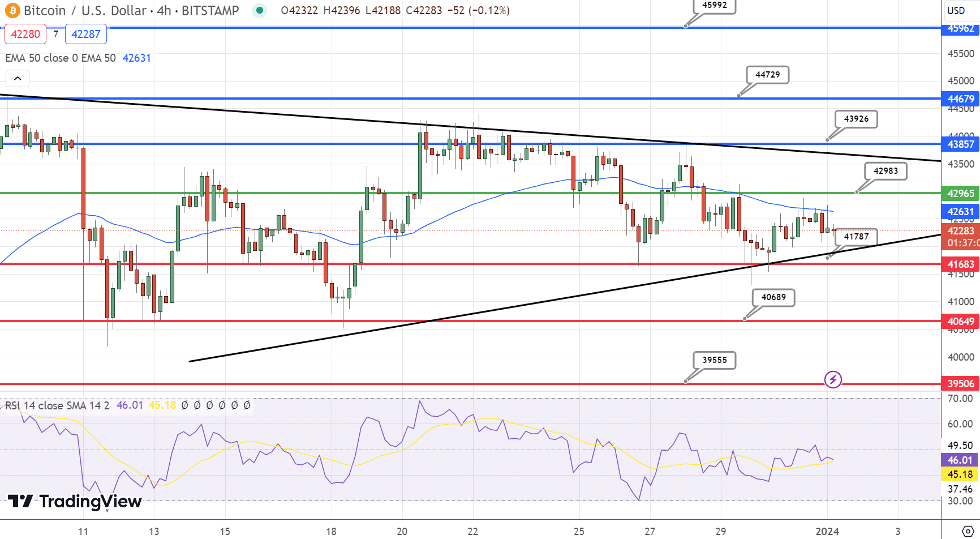Select the RSI 14 close SMA legend
Viewport: 980px width, 539px height.
pyautogui.click(x=57, y=405)
